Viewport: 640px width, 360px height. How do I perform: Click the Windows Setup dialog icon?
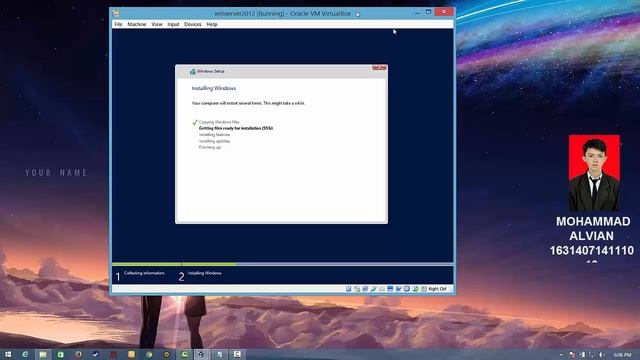(192, 71)
